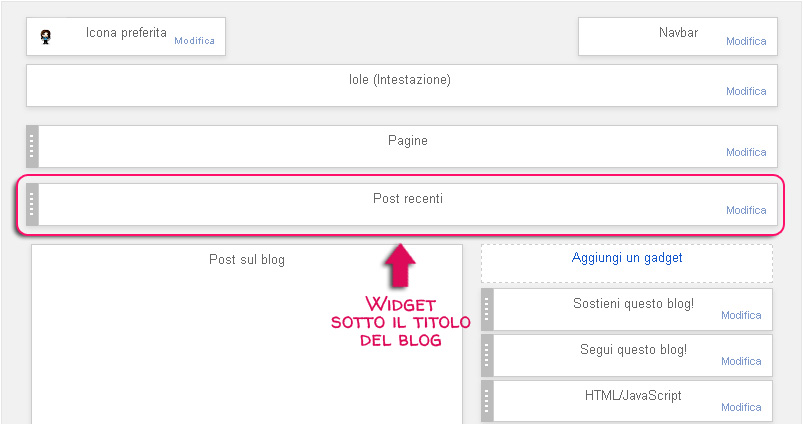Click the drag handle on Post recenti gadget
This screenshot has width=803, height=424.
(32, 204)
